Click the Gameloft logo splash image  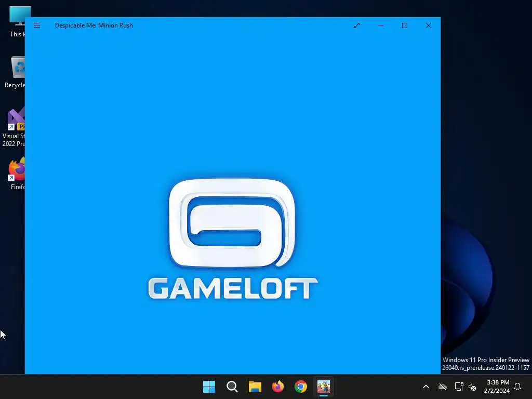(233, 239)
